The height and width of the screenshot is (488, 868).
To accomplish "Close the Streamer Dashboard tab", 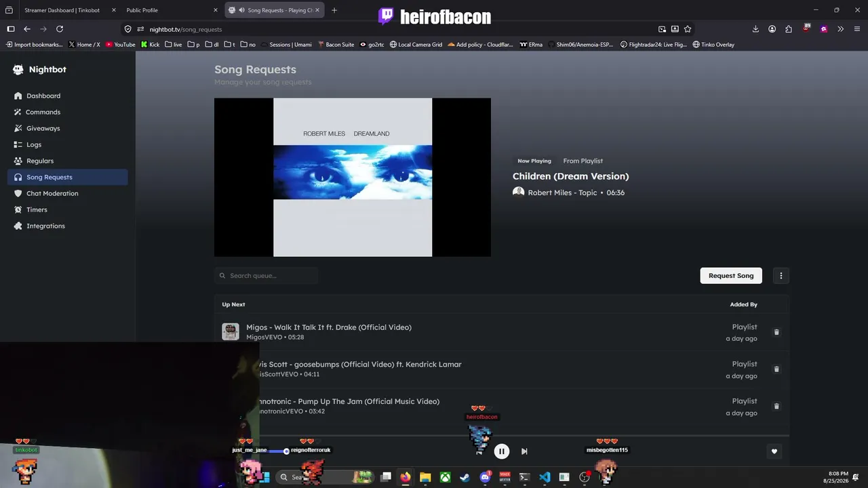I will (113, 10).
